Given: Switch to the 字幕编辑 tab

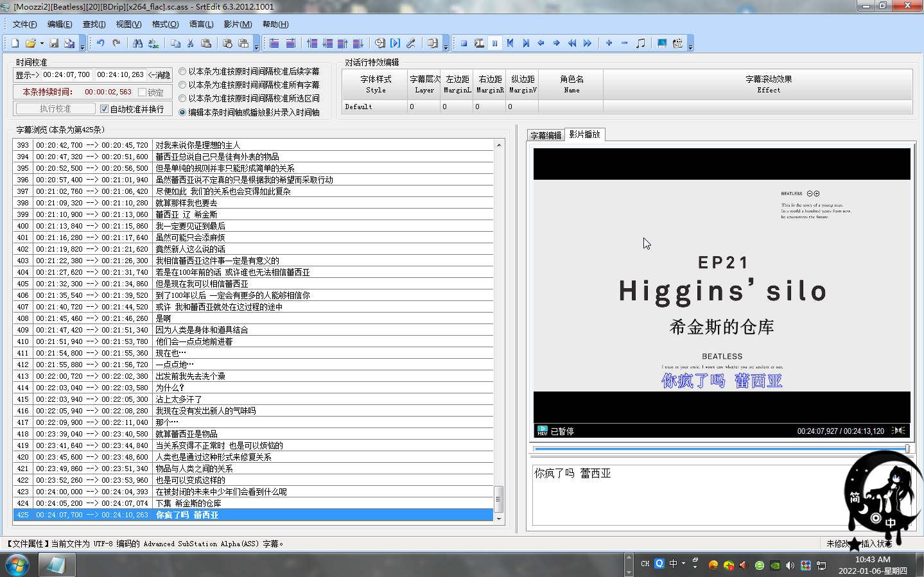Looking at the screenshot, I should pos(546,135).
